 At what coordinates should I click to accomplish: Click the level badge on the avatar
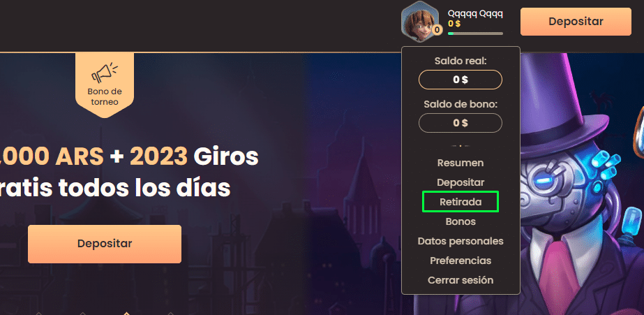[x=437, y=29]
